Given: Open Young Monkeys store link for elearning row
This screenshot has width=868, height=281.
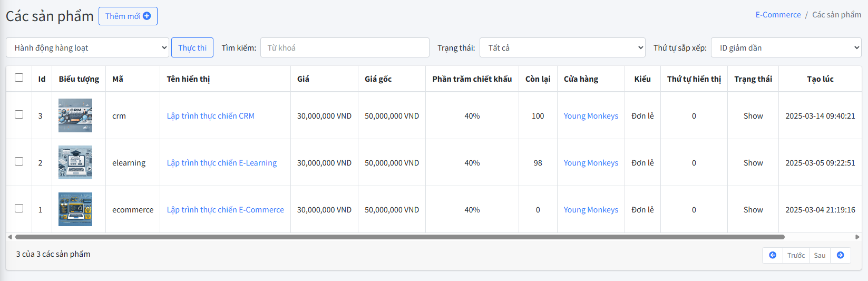Looking at the screenshot, I should point(591,163).
